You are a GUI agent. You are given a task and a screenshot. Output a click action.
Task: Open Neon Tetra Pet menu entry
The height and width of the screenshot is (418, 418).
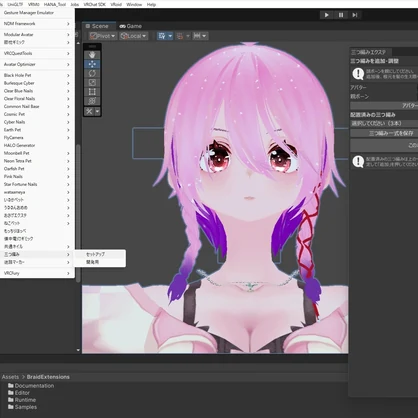click(37, 161)
